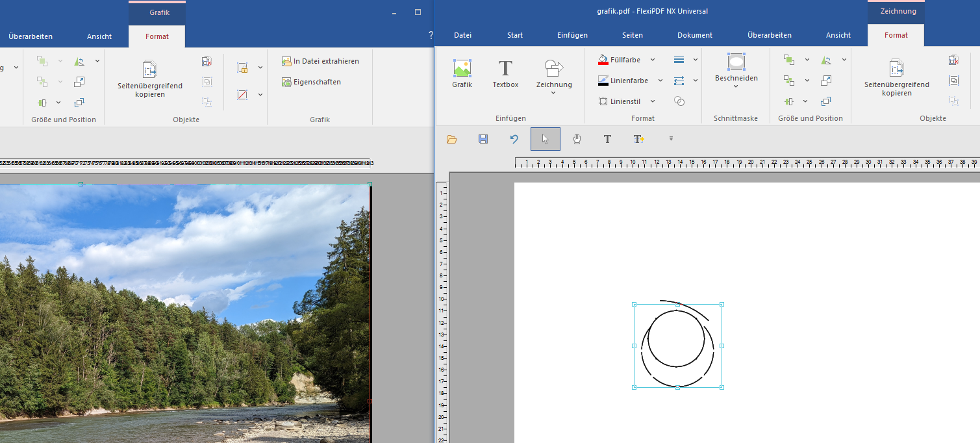Open file with folder icon
Screen dimensions: 980x443
pos(452,139)
